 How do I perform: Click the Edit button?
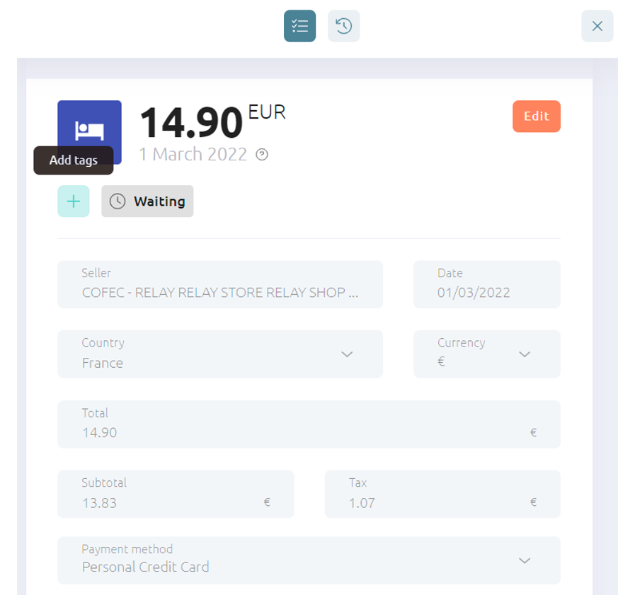pos(536,116)
